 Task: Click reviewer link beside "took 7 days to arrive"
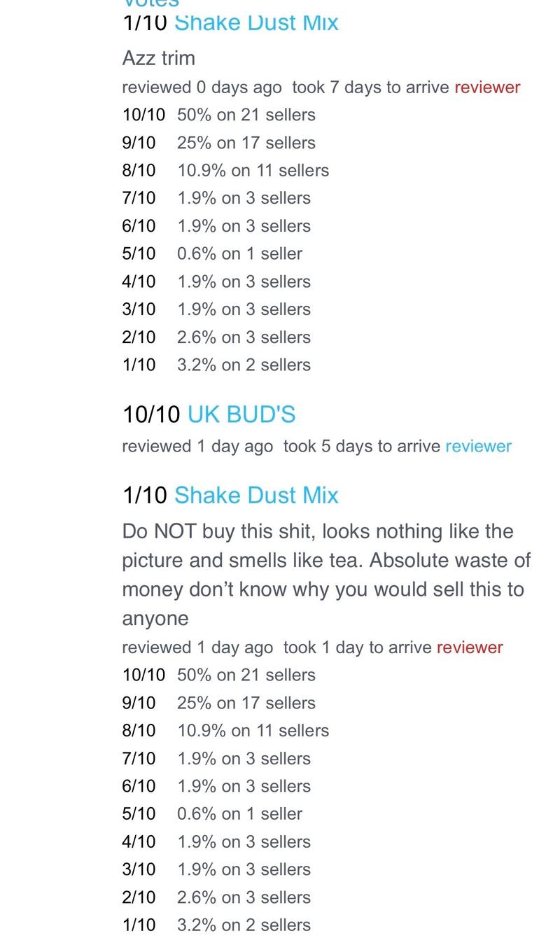click(487, 87)
